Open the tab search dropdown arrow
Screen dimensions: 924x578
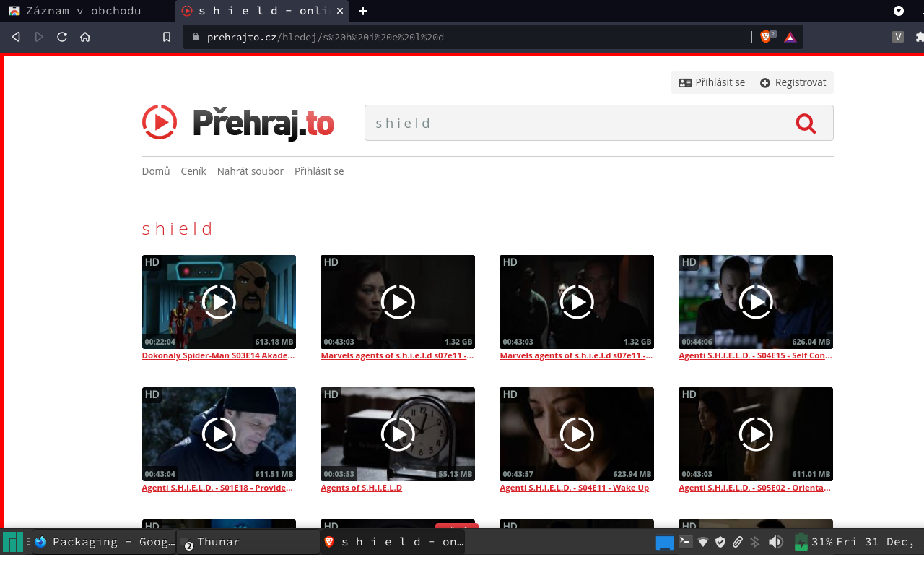899,11
